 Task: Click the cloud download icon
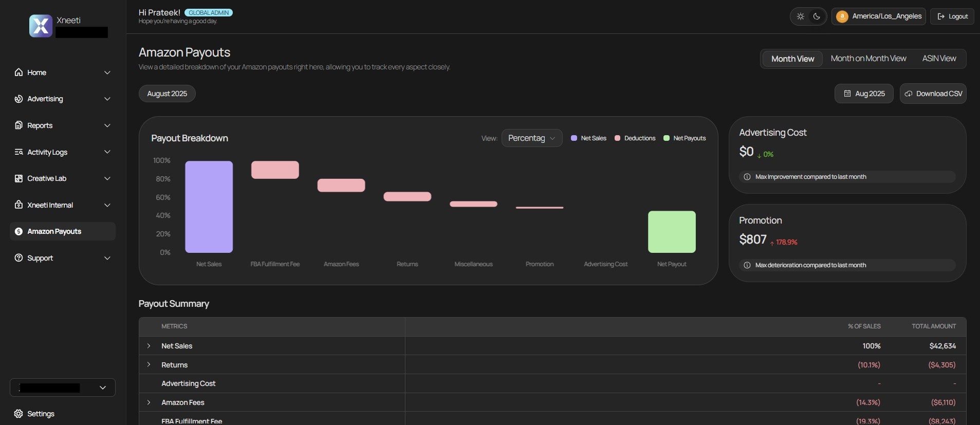(909, 94)
